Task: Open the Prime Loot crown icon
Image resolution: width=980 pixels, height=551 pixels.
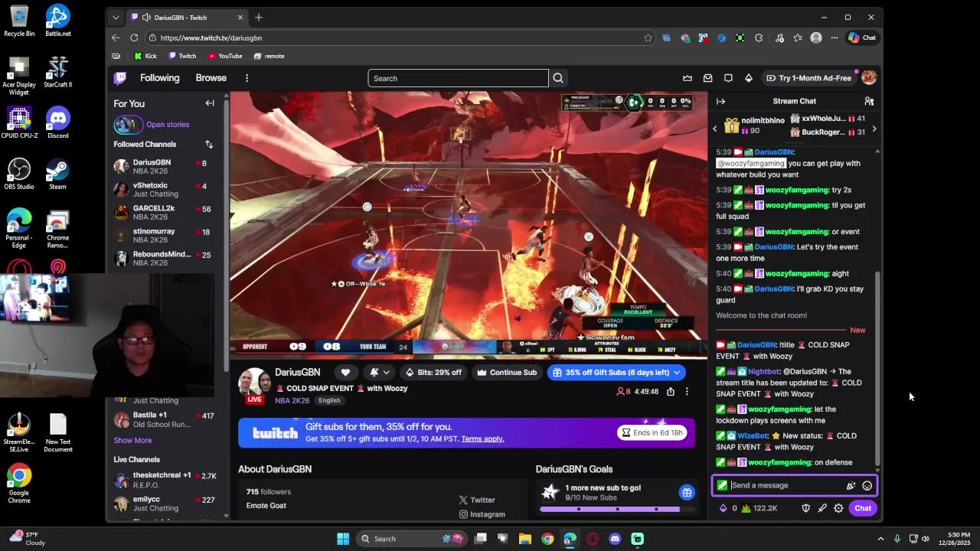Action: (688, 78)
